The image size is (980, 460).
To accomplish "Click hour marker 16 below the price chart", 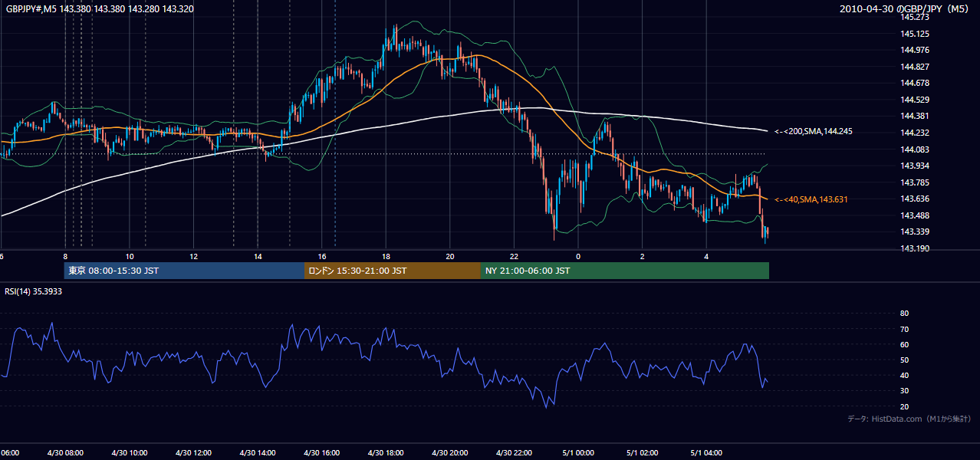I will [x=322, y=256].
